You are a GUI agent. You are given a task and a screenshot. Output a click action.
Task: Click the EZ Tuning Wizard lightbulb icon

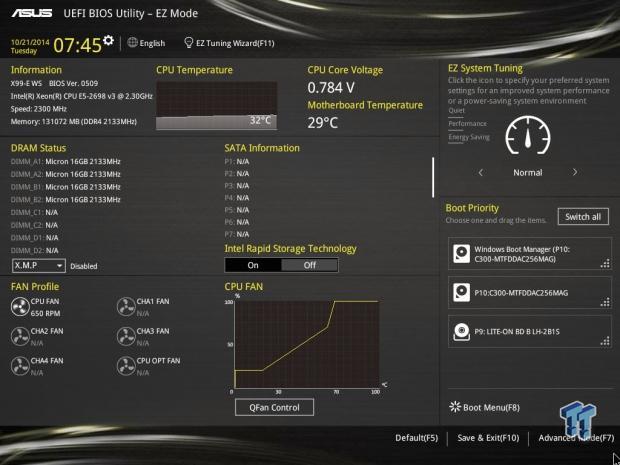point(189,43)
